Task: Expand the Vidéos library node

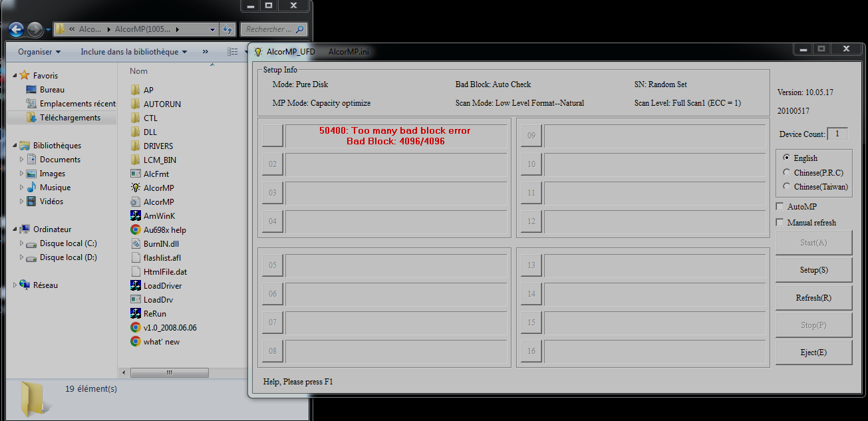Action: [22, 201]
